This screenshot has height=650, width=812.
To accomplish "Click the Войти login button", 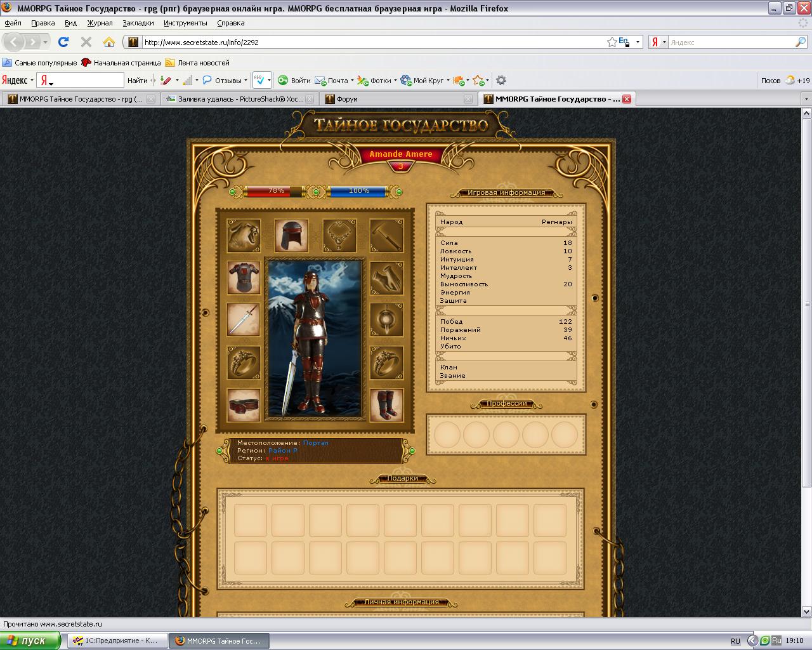I will (294, 81).
